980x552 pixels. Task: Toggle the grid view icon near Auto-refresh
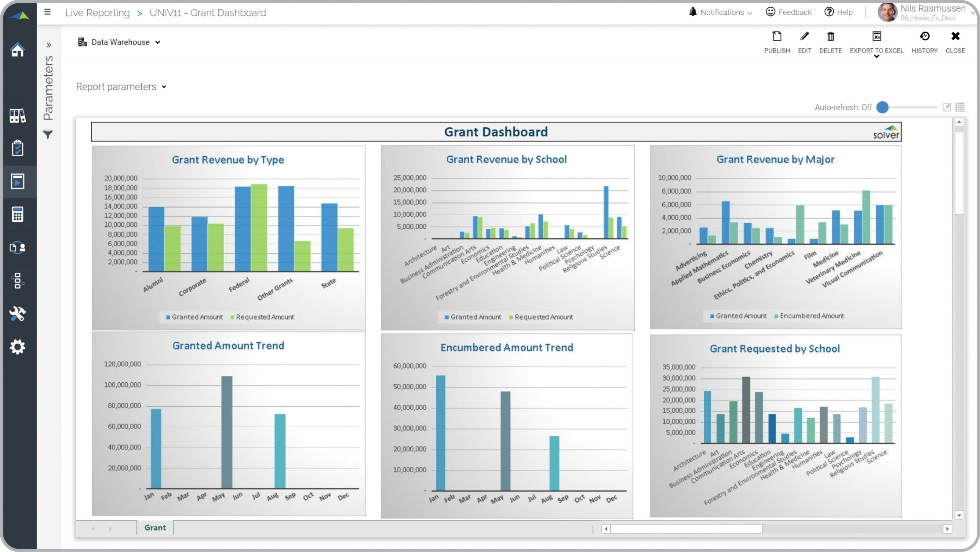[x=960, y=107]
